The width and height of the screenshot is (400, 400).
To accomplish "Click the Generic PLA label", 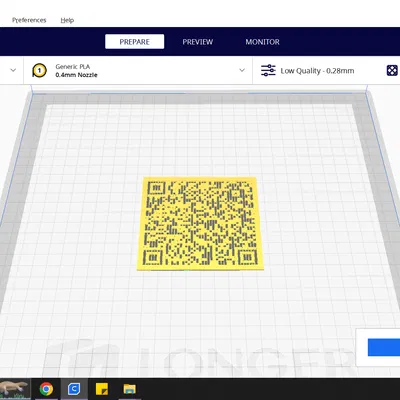I will point(73,67).
